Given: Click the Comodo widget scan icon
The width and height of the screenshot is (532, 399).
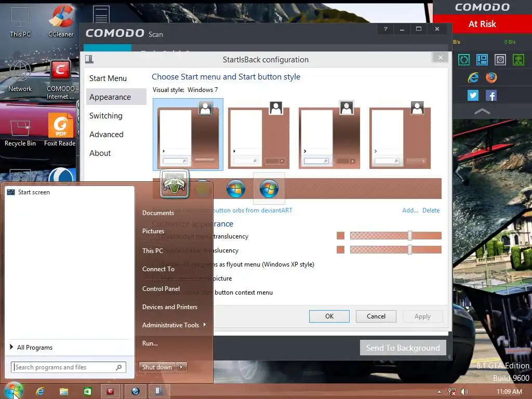Looking at the screenshot, I should pos(464,60).
